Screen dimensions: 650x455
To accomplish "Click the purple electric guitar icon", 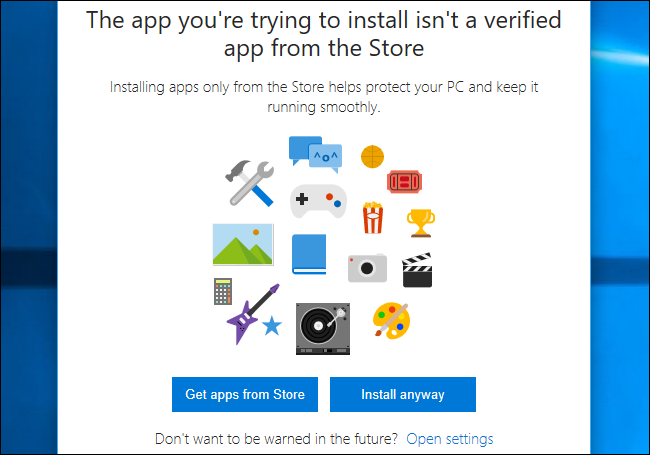I will (251, 310).
